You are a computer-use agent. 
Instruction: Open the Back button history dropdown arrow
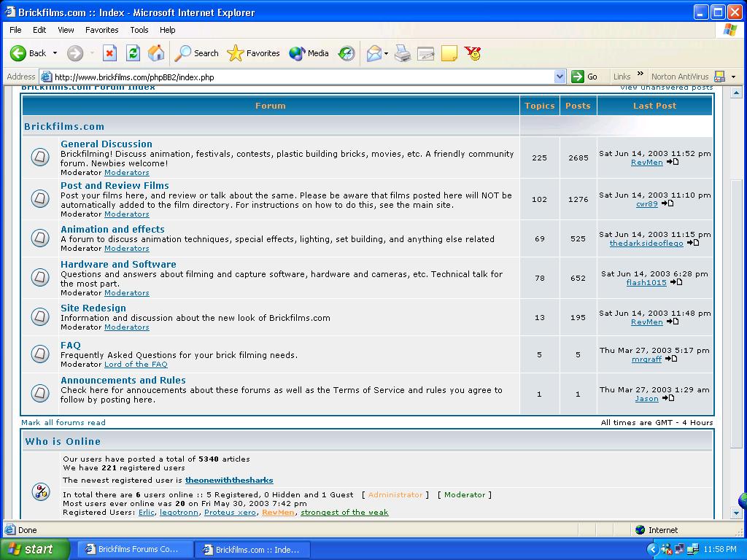55,53
